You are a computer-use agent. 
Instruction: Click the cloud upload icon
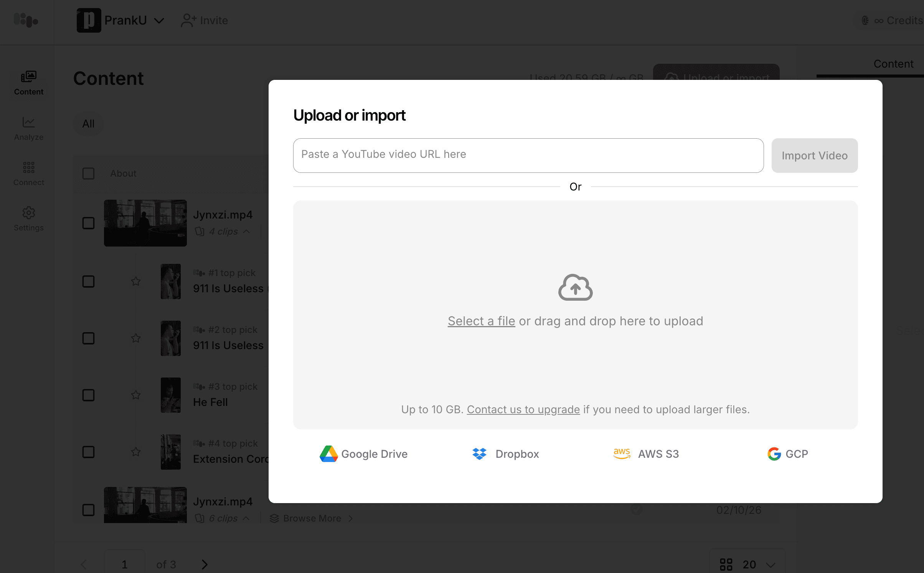pos(575,287)
